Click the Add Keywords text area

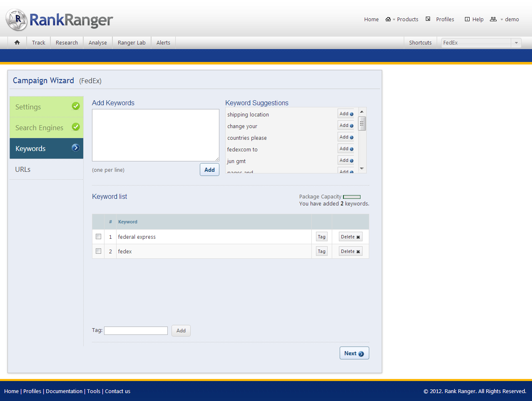point(155,135)
